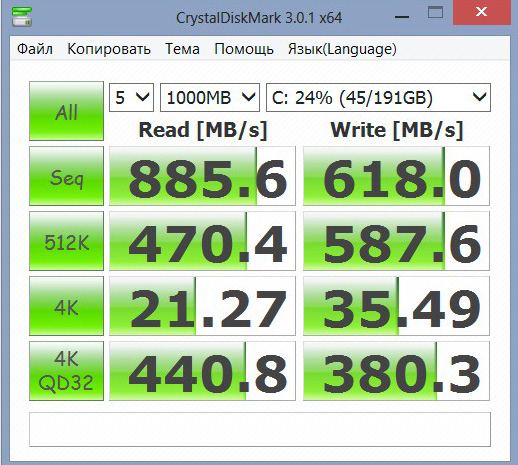Click the 4K QD32 write result 380.3
The width and height of the screenshot is (518, 465).
click(396, 371)
